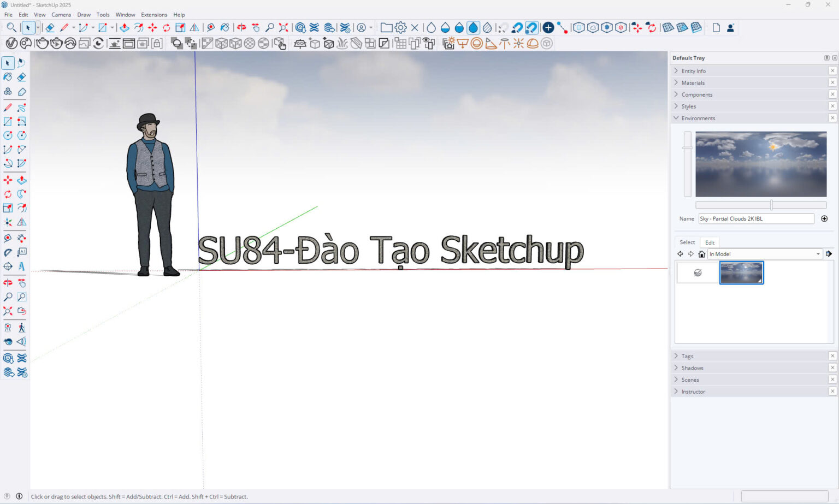839x504 pixels.
Task: Select the Rotate tool
Action: (x=8, y=194)
